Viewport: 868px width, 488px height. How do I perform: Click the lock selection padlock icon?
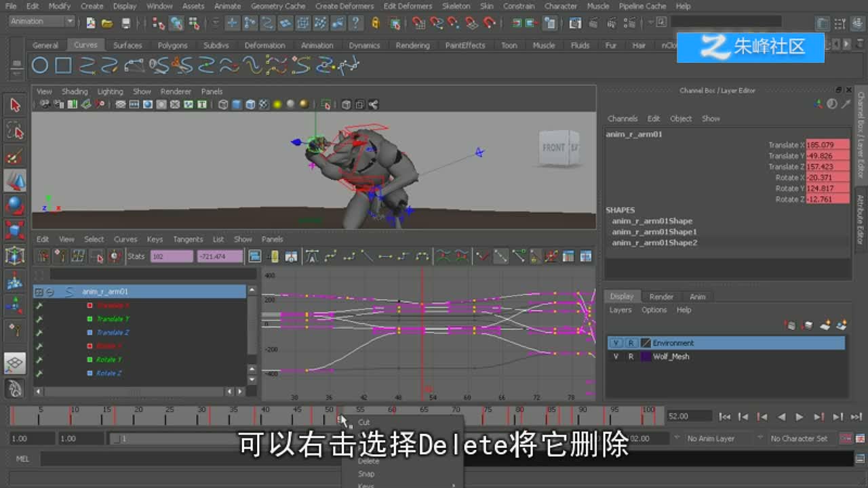(375, 23)
